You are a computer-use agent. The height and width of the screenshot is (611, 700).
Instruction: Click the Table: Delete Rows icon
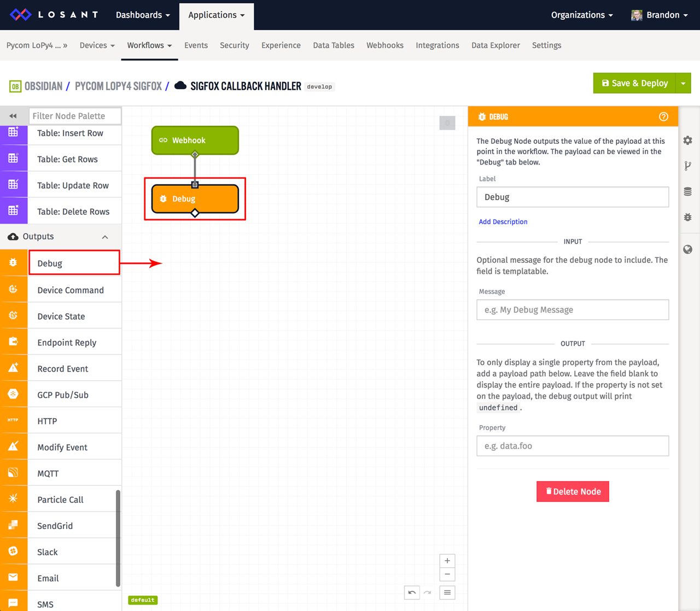13,211
